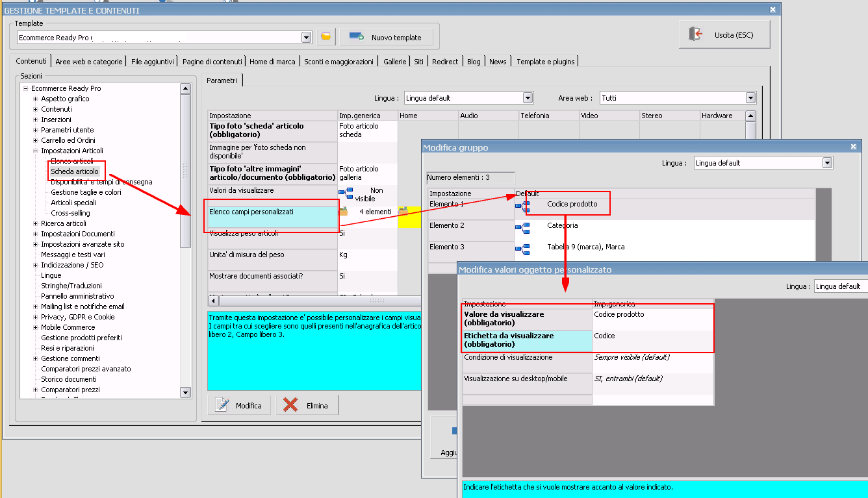Viewport: 868px width, 498px height.
Task: Expand the Indicizzazione / SEO node
Action: (36, 265)
